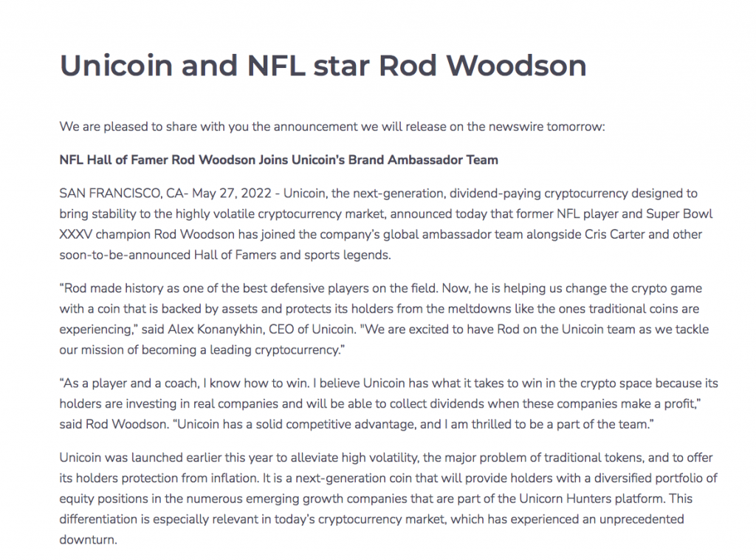Image resolution: width=756 pixels, height=560 pixels.
Task: Click the final word "downturn."
Action: point(89,539)
